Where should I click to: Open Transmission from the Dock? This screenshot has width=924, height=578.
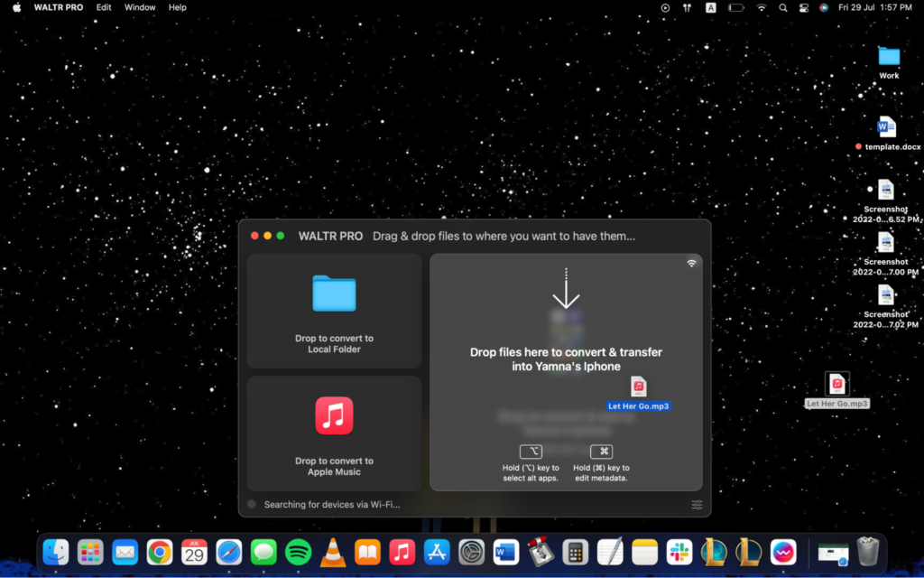[x=541, y=553]
